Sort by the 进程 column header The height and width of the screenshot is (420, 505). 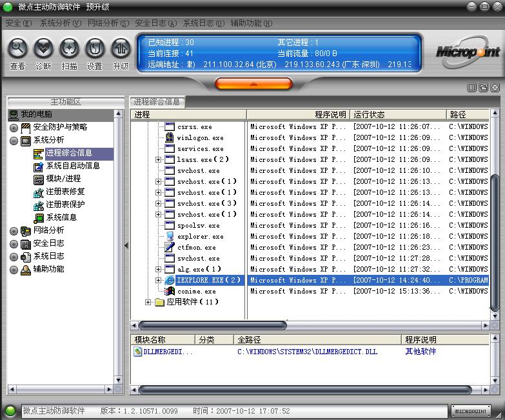(188, 114)
